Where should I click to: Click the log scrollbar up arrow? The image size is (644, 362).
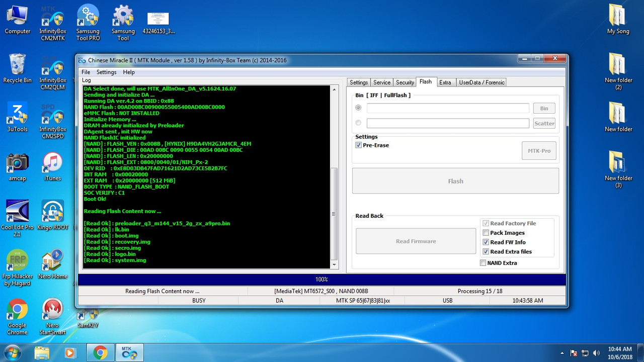tap(334, 89)
